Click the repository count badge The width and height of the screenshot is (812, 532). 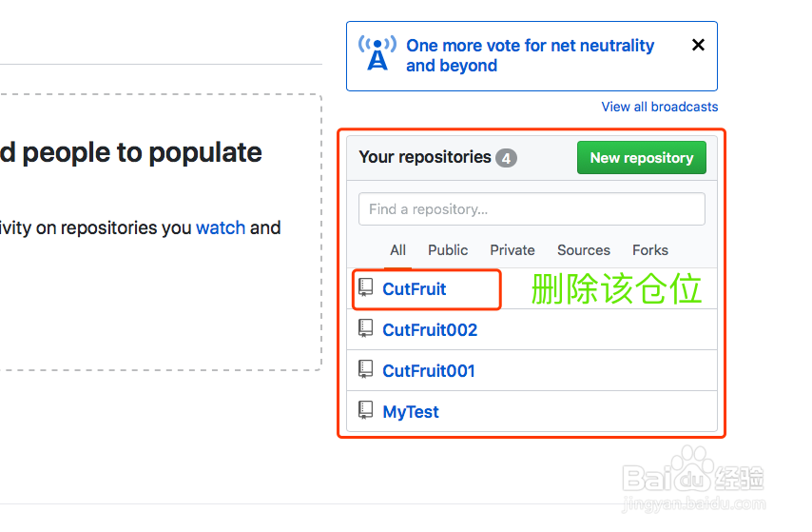(506, 158)
